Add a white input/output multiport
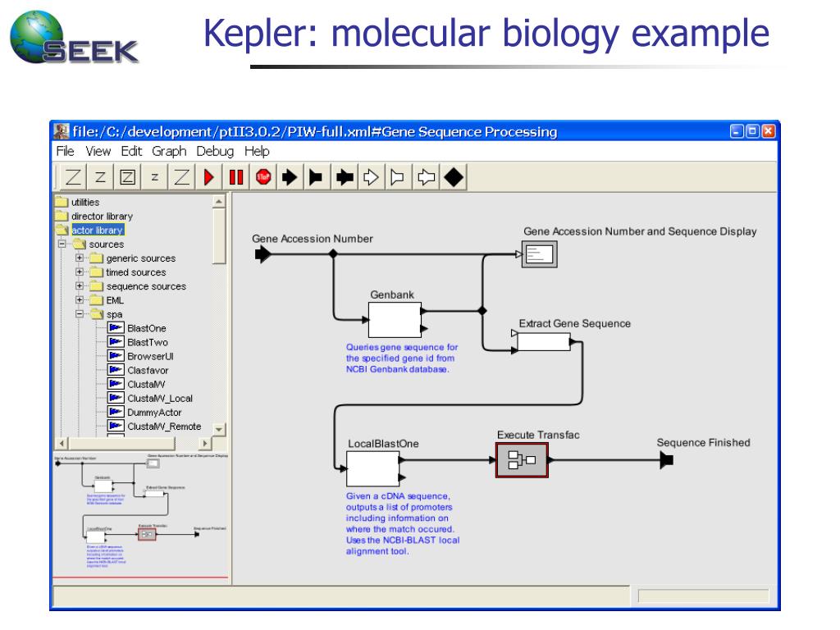The image size is (840, 630). pyautogui.click(x=426, y=177)
